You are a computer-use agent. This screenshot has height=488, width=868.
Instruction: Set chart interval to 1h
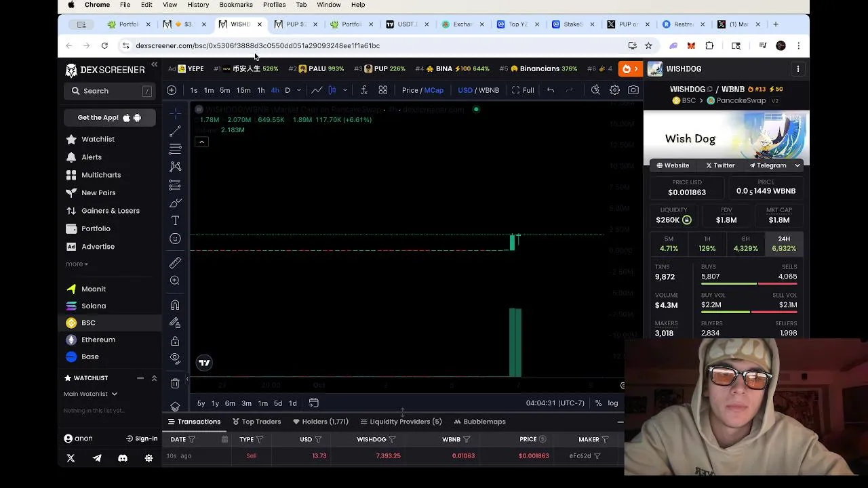(261, 90)
